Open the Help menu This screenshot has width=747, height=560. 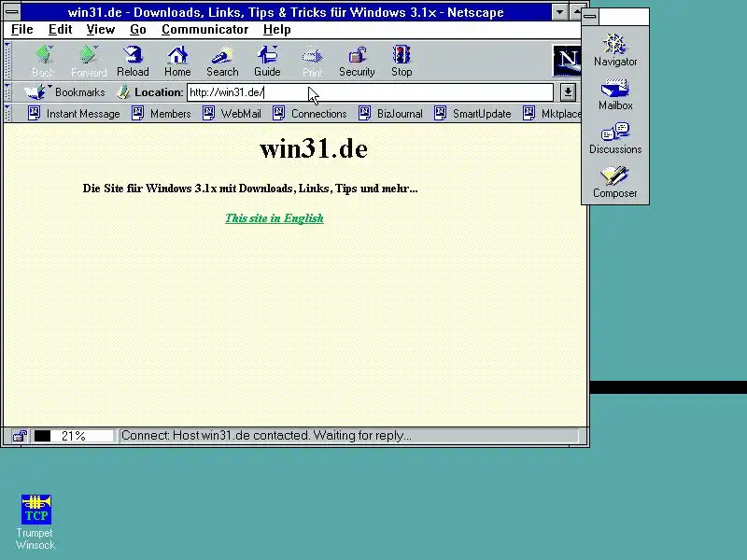point(276,30)
